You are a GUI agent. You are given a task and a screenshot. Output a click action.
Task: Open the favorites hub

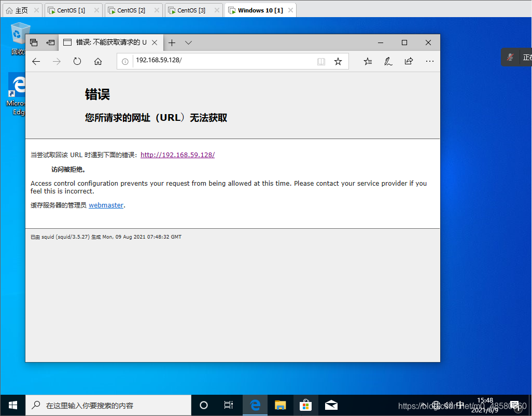coord(368,61)
